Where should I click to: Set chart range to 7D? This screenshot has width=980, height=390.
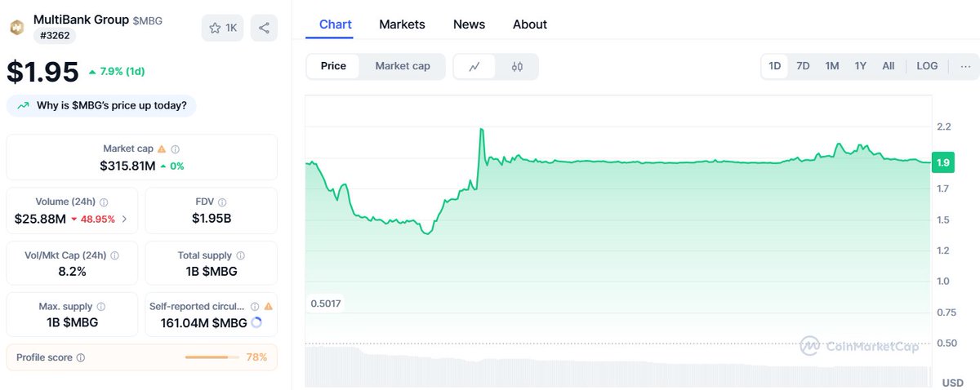[x=803, y=66]
